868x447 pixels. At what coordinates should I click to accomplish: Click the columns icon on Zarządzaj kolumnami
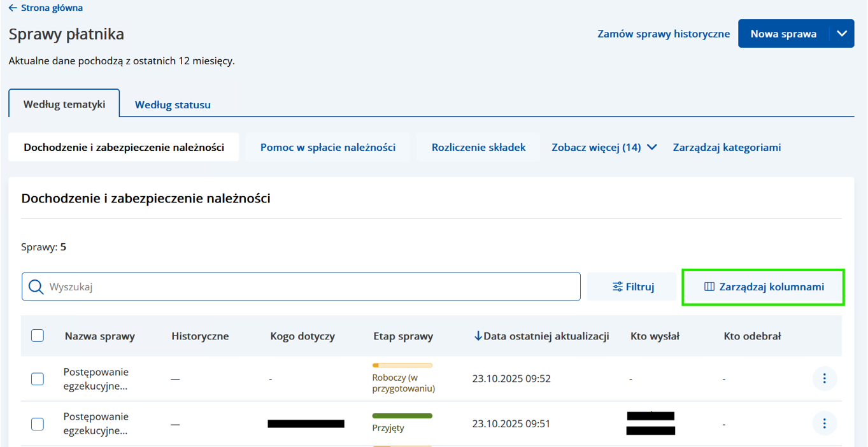click(709, 287)
